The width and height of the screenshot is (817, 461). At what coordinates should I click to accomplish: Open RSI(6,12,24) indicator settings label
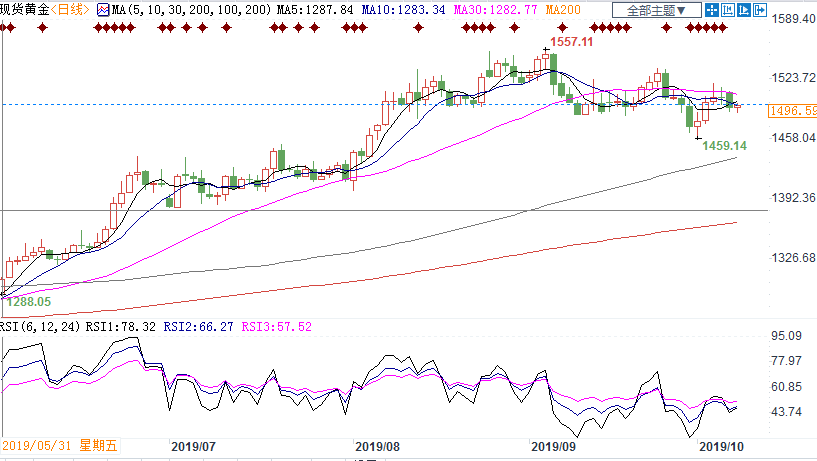(x=40, y=327)
